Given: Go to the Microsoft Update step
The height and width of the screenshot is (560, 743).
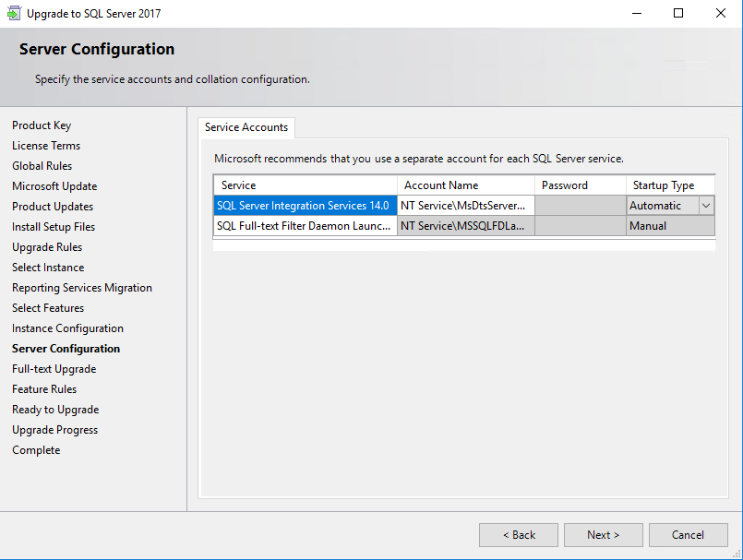Looking at the screenshot, I should tap(54, 186).
